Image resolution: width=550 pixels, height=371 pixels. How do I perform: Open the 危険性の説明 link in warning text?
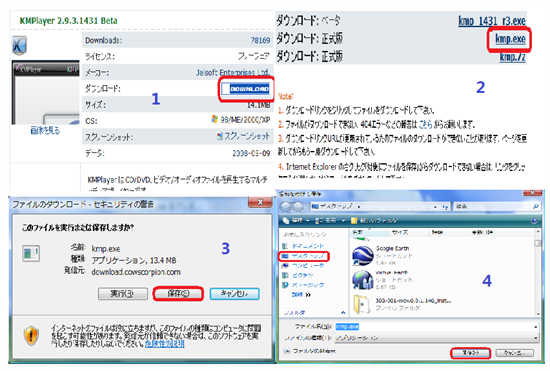tap(165, 344)
